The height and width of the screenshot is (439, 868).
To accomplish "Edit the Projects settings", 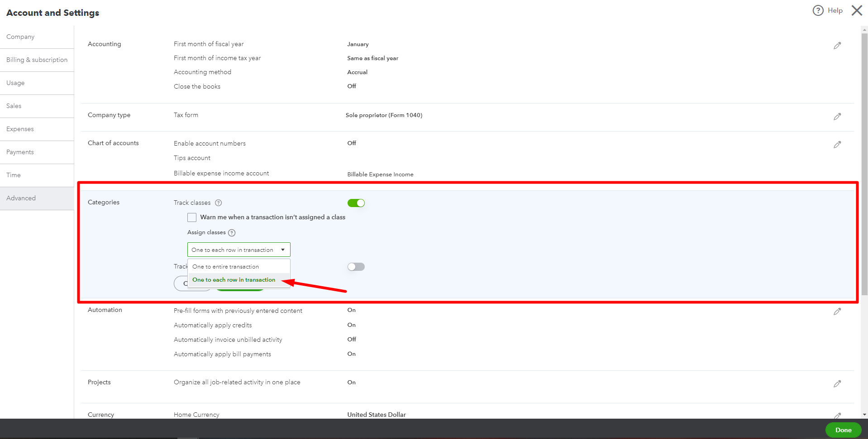I will pos(837,384).
